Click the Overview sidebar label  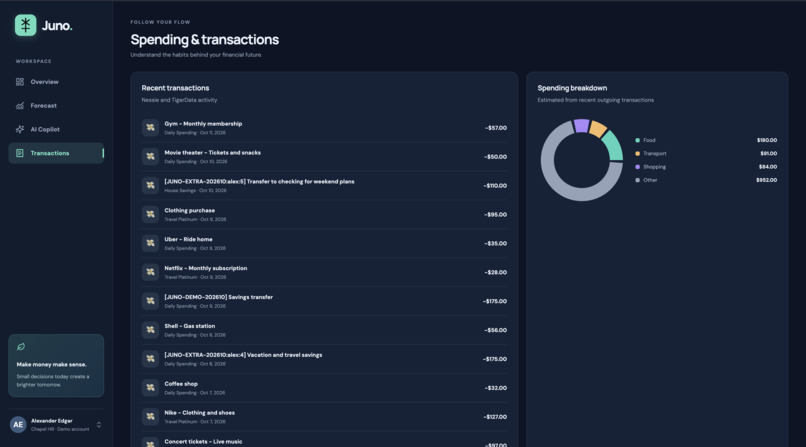[44, 82]
